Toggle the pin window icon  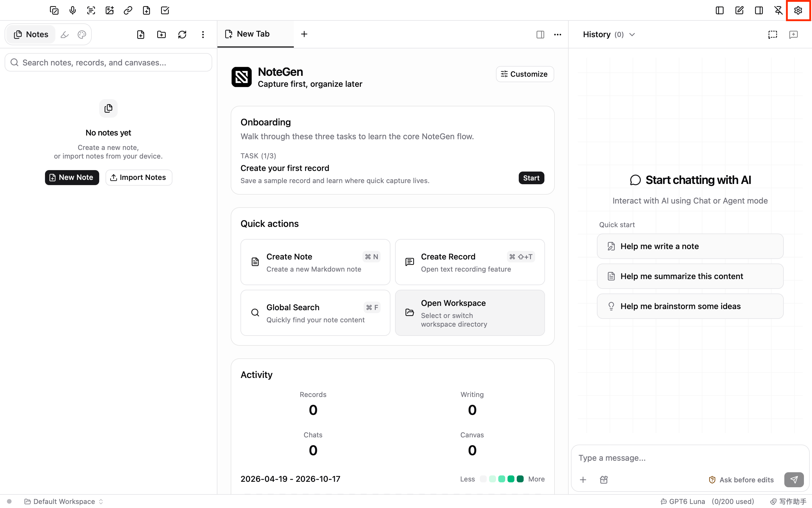pos(778,10)
